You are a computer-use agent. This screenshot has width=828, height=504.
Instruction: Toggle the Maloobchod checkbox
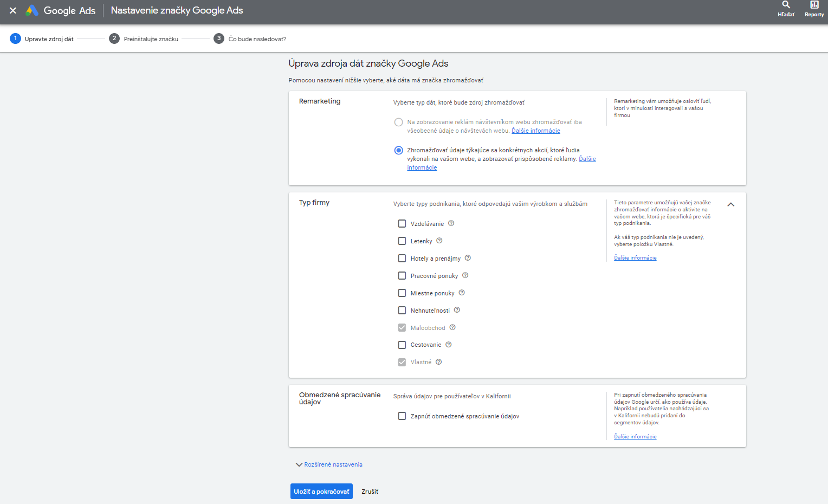click(x=402, y=327)
